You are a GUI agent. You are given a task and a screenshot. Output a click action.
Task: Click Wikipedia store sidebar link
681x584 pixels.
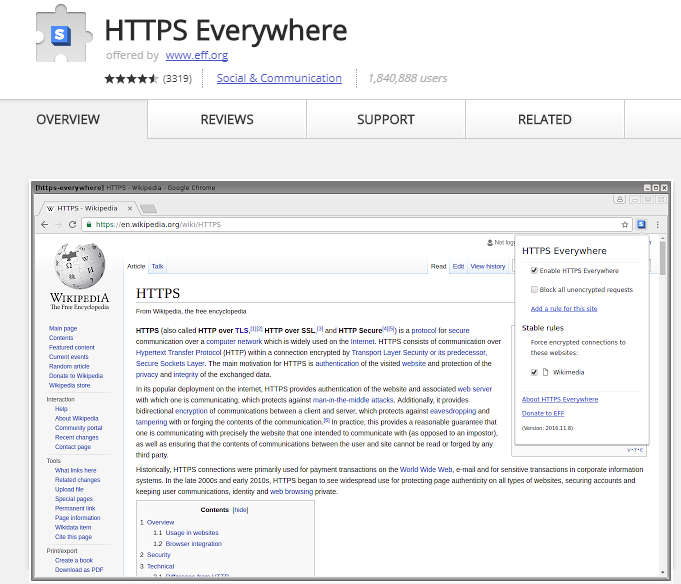tap(69, 385)
